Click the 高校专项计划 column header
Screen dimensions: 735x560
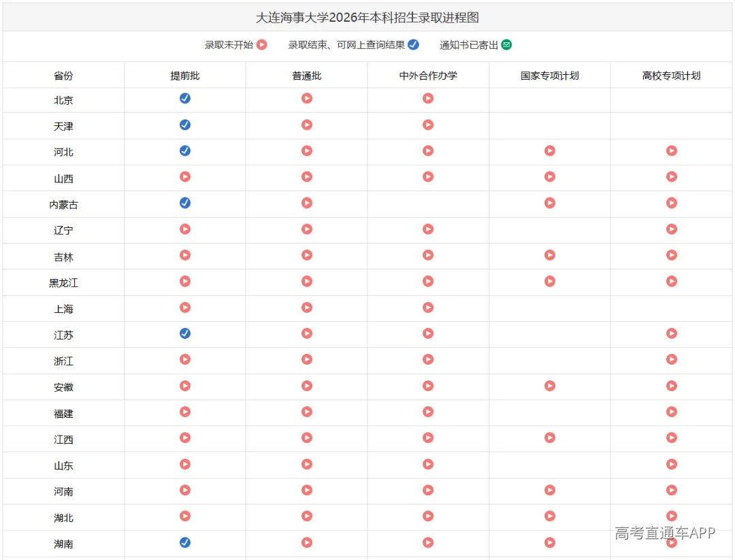point(672,76)
